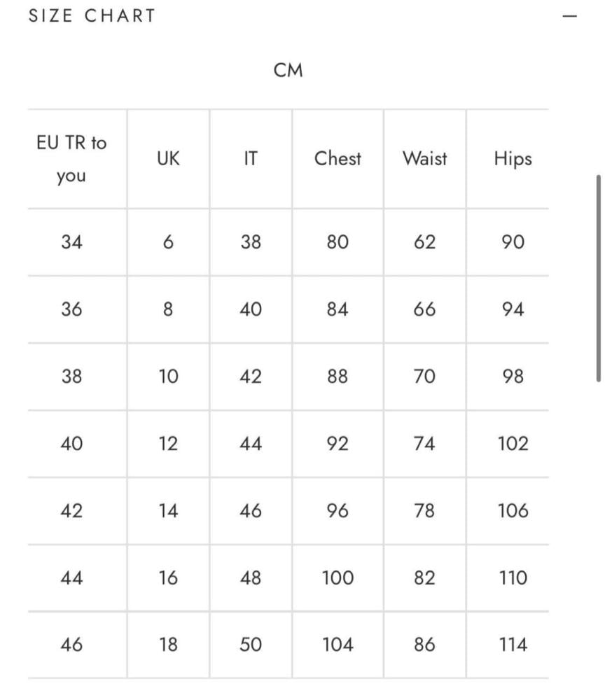Screen dimensions: 605x700
Task: Click the vertical scrollbar thumb
Action: click(598, 278)
